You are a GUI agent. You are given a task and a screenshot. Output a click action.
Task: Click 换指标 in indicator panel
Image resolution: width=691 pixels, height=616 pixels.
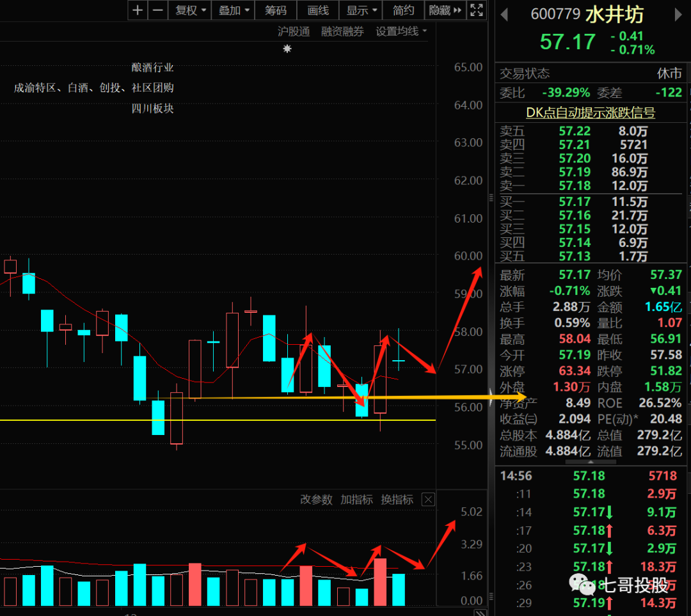click(x=397, y=499)
